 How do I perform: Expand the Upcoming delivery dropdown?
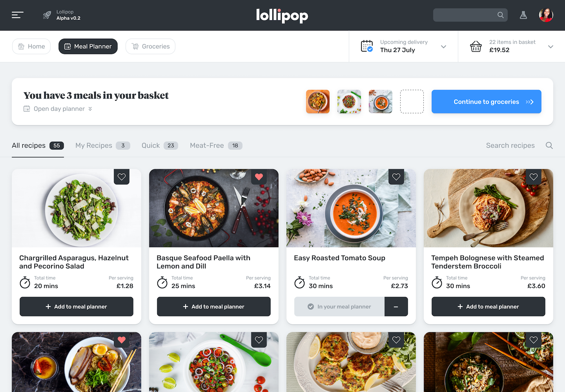click(x=444, y=47)
